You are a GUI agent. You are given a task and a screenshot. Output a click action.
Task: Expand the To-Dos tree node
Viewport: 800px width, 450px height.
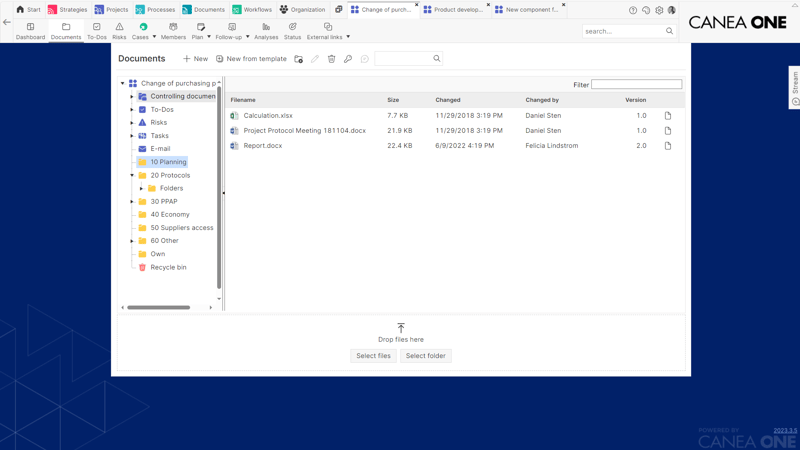(132, 110)
